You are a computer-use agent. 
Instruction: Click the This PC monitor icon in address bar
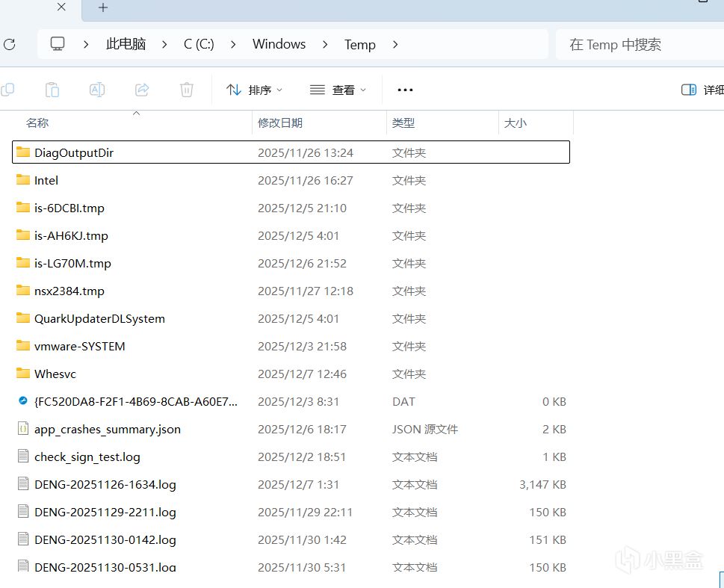coord(58,44)
